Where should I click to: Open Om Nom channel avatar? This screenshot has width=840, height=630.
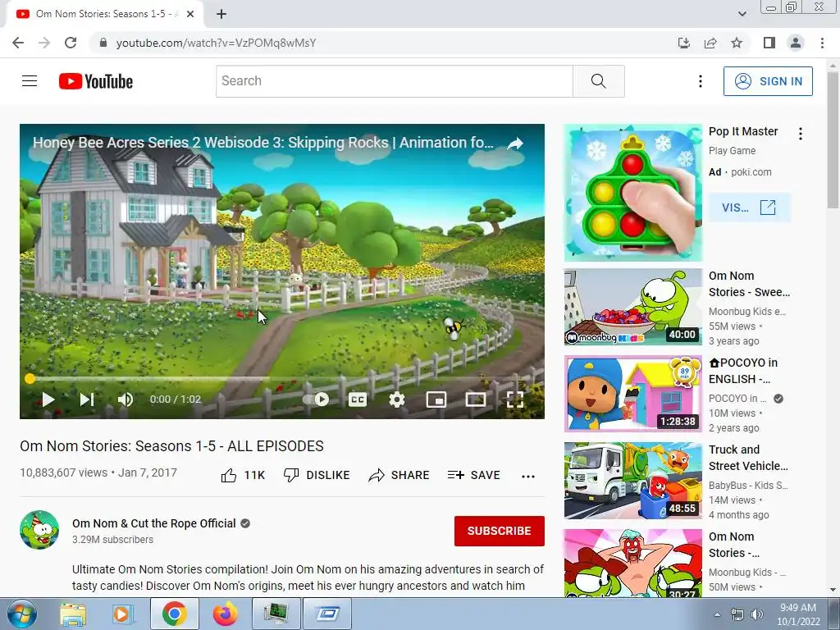[x=39, y=530]
